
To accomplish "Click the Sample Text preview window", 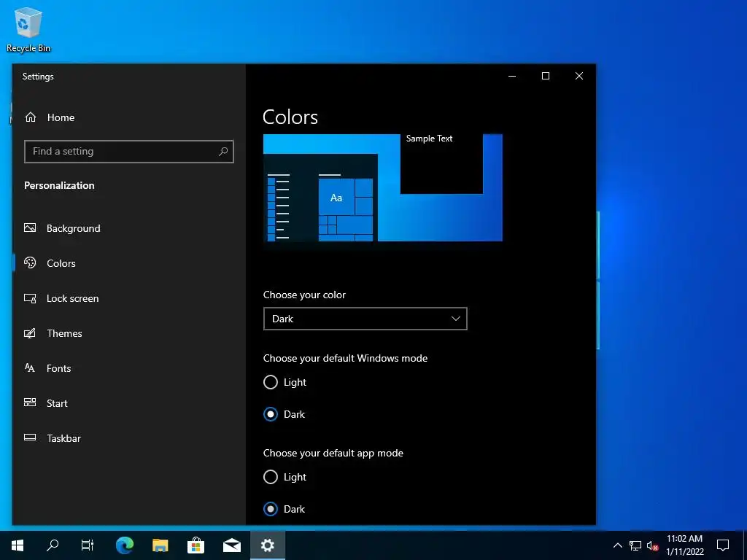I will pos(441,164).
